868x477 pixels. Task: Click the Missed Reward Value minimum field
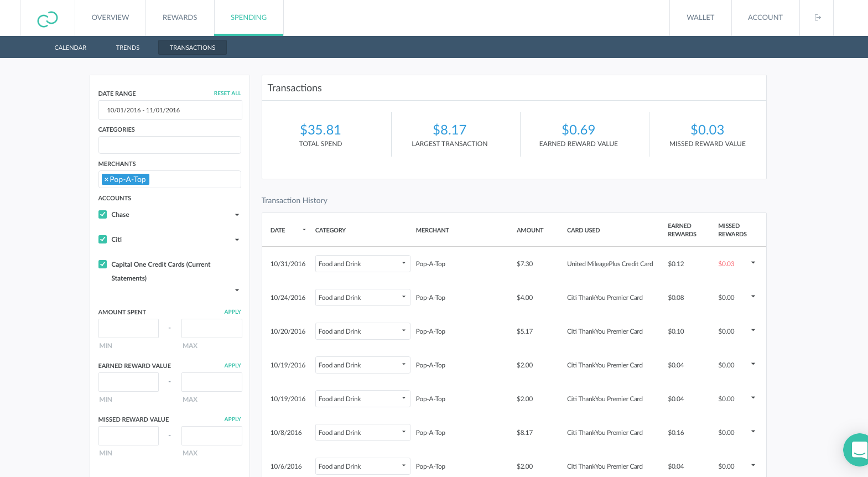pyautogui.click(x=128, y=435)
